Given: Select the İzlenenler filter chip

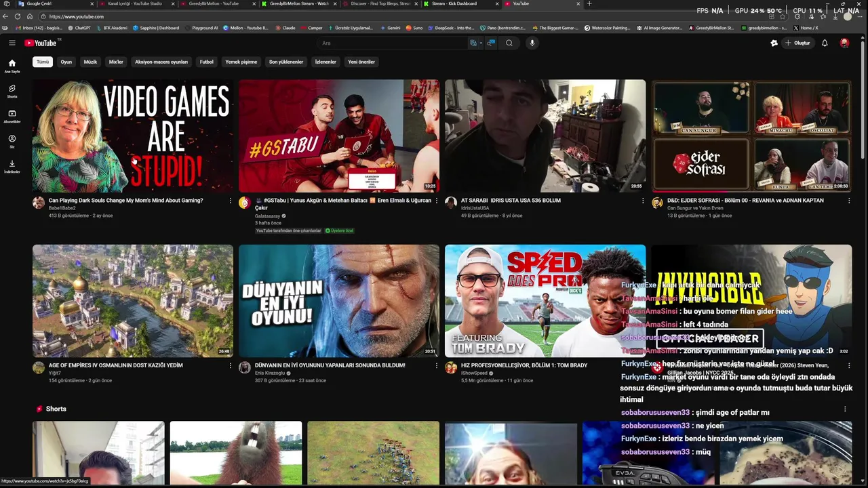Looking at the screenshot, I should coord(325,62).
